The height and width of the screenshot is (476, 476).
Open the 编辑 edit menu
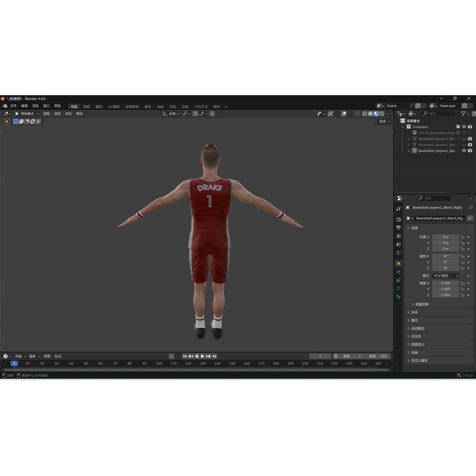click(x=25, y=106)
